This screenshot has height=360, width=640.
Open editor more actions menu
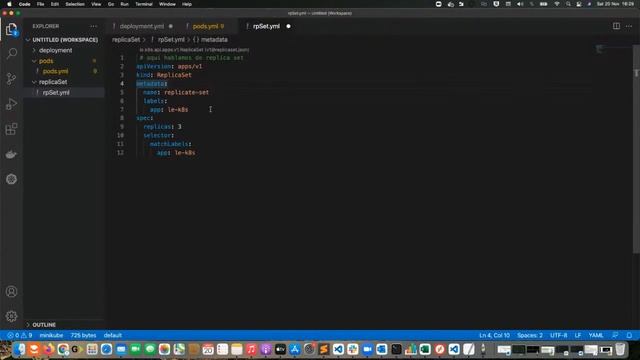pos(629,26)
